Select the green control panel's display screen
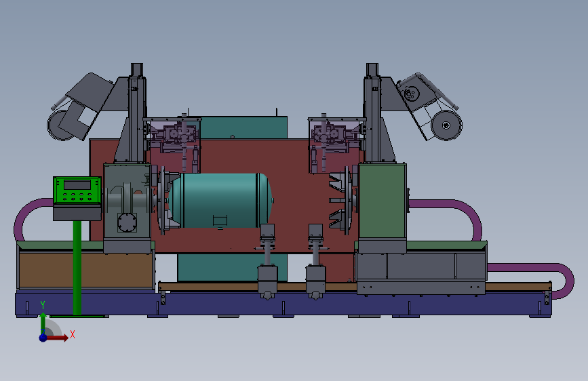 (77, 185)
